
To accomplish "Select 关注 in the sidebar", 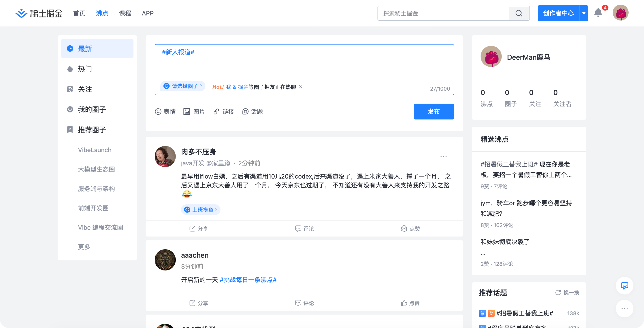I will [x=97, y=89].
